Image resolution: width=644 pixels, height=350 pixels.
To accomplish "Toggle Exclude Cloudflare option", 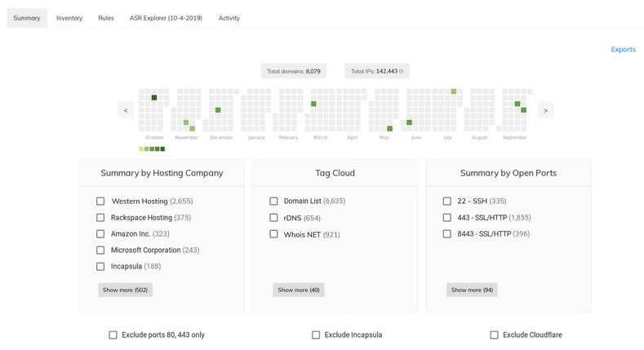I will tap(494, 334).
